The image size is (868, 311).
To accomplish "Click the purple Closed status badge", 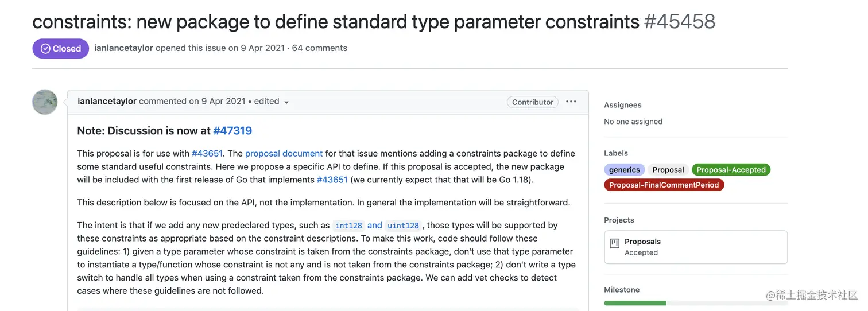I will point(60,48).
